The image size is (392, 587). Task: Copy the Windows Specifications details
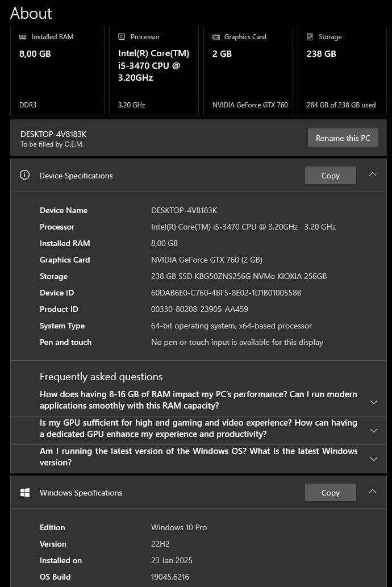click(330, 492)
